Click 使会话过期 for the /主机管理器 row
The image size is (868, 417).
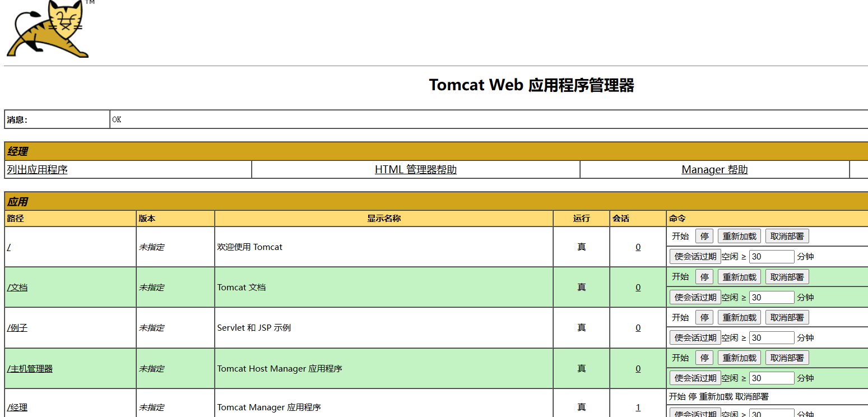tap(695, 378)
